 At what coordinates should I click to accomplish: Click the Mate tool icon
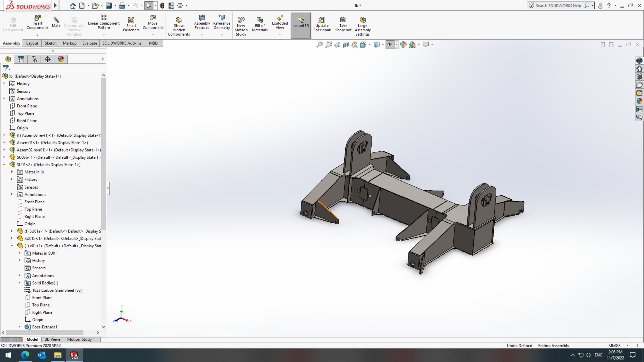(56, 22)
